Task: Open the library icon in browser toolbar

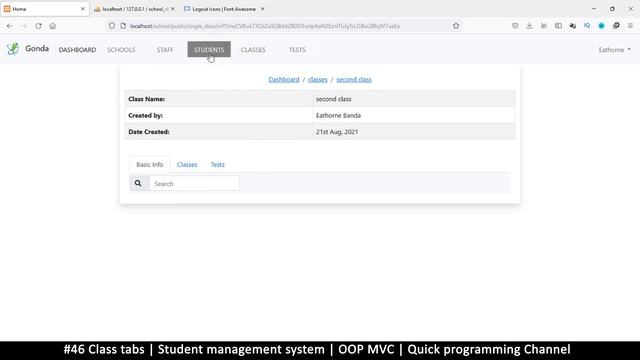Action: (544, 26)
